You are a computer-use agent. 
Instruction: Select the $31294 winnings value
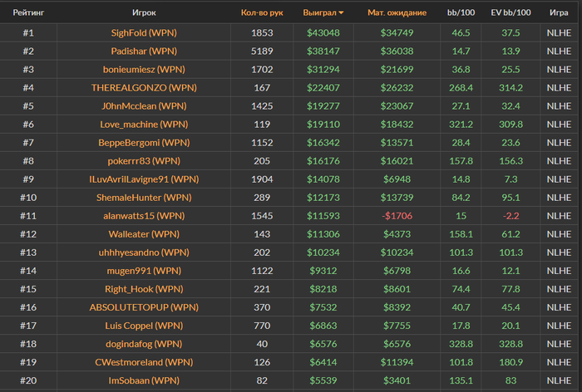tap(323, 70)
